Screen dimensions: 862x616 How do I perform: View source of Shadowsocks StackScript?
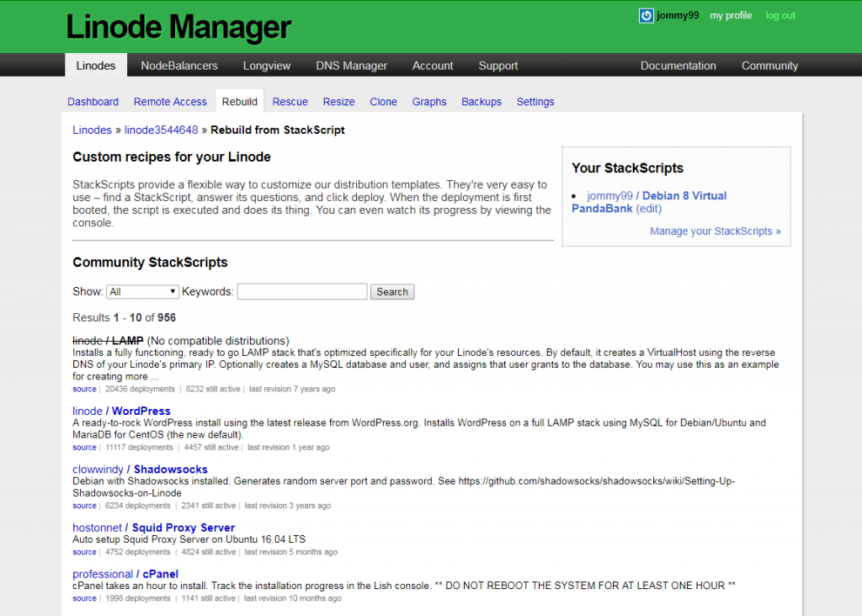(84, 506)
